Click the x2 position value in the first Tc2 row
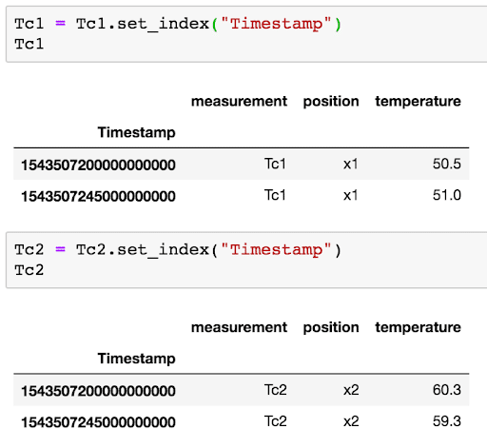This screenshot has height=448, width=487. [x=351, y=390]
